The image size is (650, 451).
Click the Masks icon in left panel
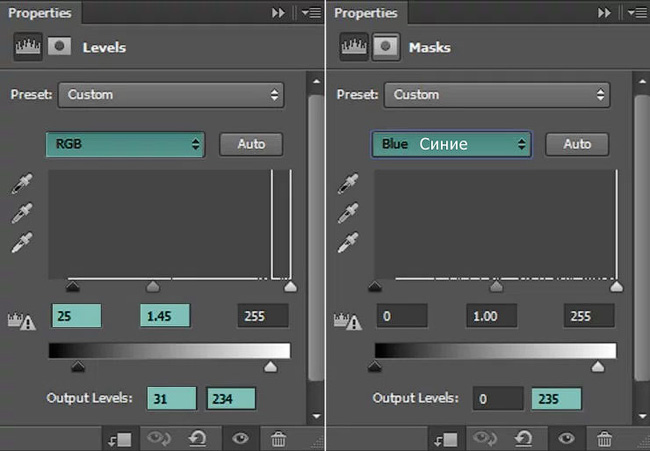(x=60, y=46)
